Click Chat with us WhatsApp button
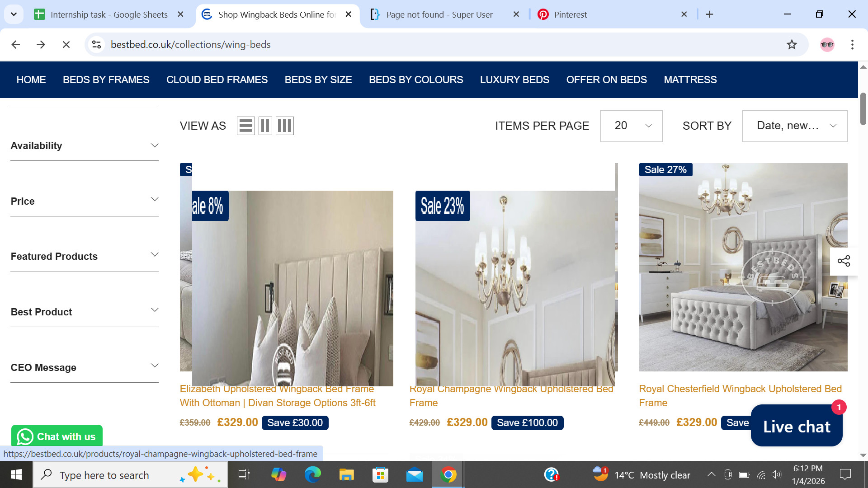This screenshot has height=488, width=868. pyautogui.click(x=57, y=436)
